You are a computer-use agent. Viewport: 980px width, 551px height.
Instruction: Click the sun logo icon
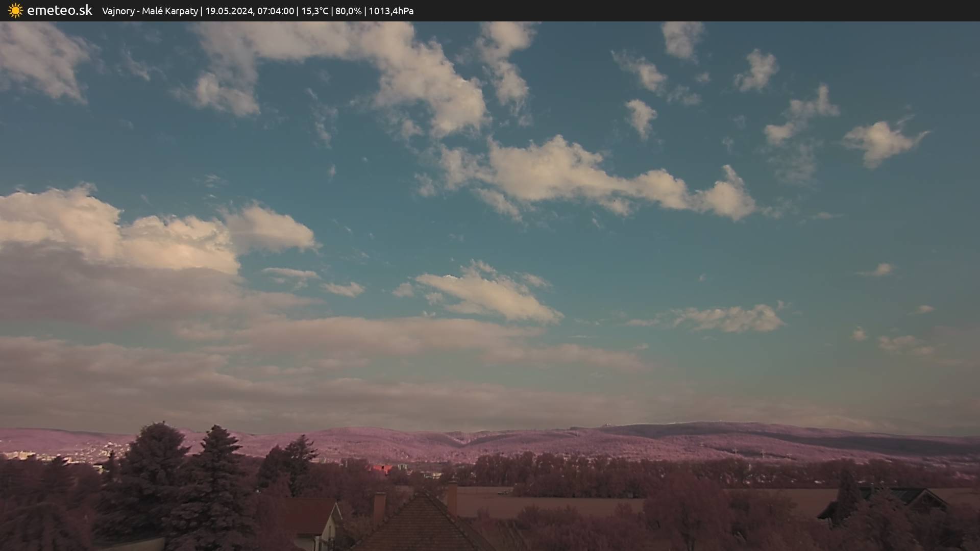15,11
